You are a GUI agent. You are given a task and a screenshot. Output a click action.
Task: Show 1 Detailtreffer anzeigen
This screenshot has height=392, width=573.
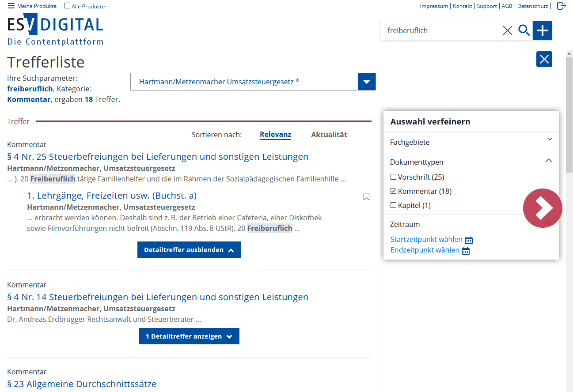(x=189, y=336)
